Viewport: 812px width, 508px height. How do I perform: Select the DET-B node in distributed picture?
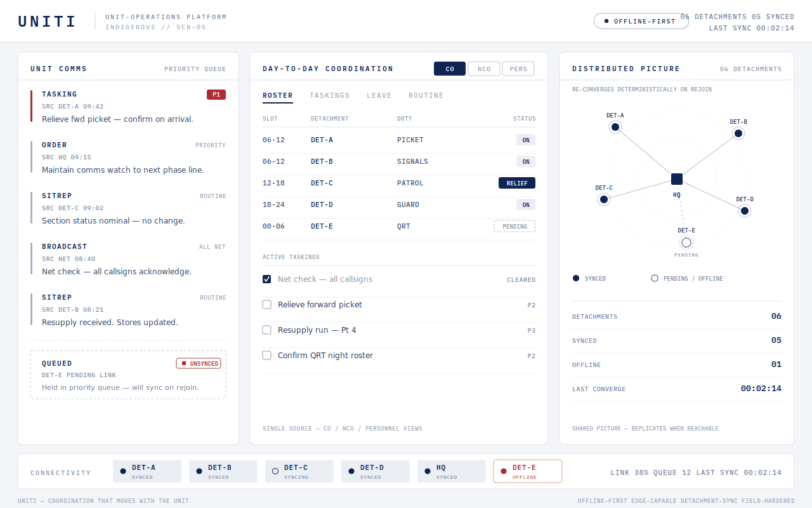click(738, 133)
